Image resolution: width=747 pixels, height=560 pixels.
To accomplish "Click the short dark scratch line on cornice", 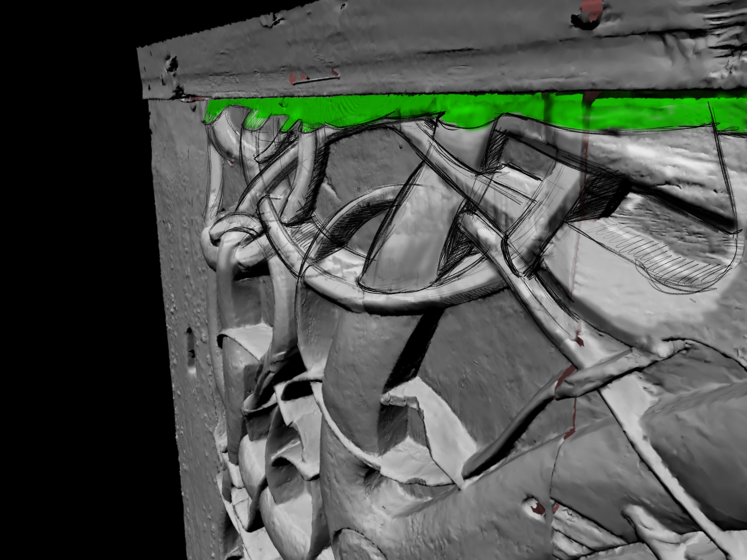I will click(x=316, y=80).
